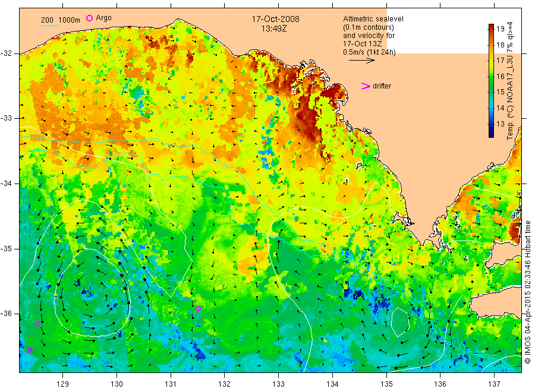This screenshot has width=535, height=392.
Task: Click the longitude label '135'
Action: tap(386, 384)
